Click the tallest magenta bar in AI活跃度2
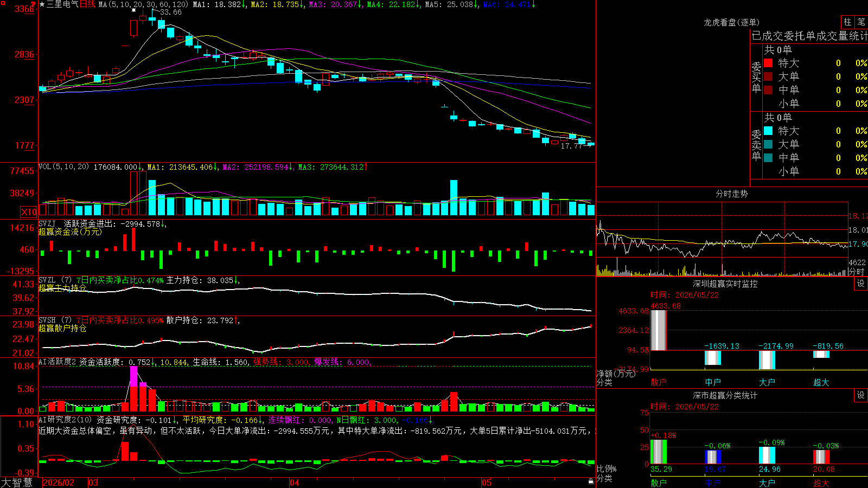The image size is (868, 488). click(x=133, y=389)
